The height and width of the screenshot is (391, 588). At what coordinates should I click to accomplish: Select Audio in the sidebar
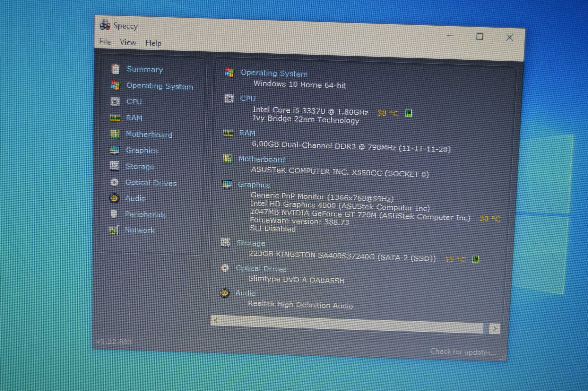tap(135, 198)
